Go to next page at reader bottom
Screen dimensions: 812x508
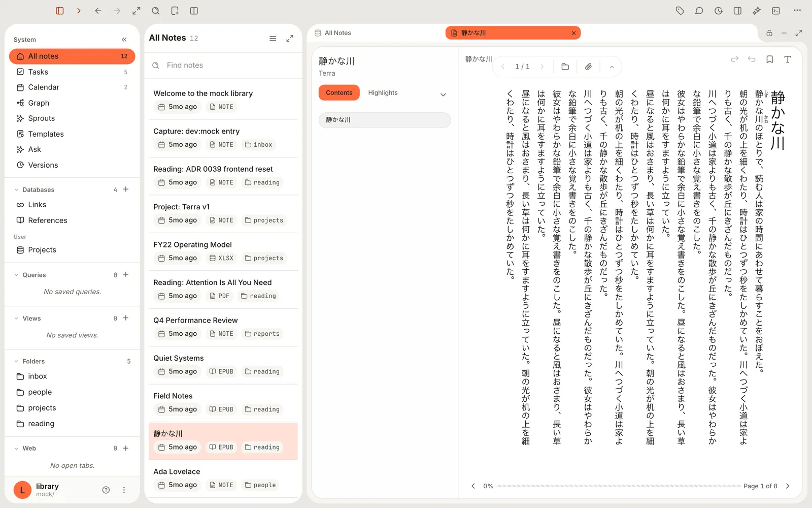coord(788,486)
